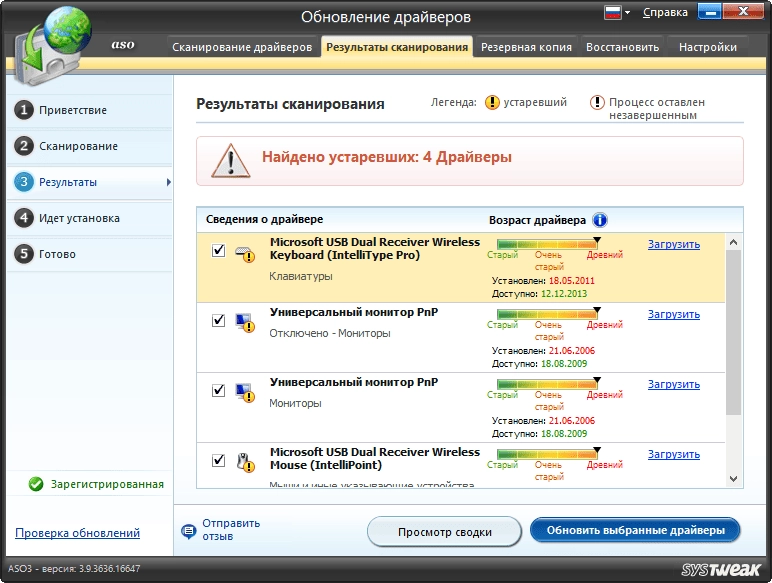This screenshot has height=583, width=772.
Task: Click the Проверка обновлений link
Action: (77, 533)
